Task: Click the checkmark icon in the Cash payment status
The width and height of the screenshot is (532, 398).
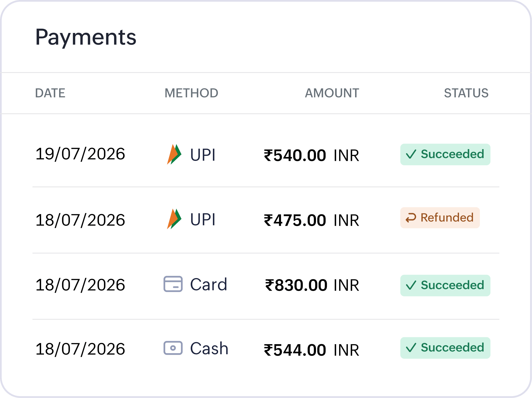Action: (411, 348)
